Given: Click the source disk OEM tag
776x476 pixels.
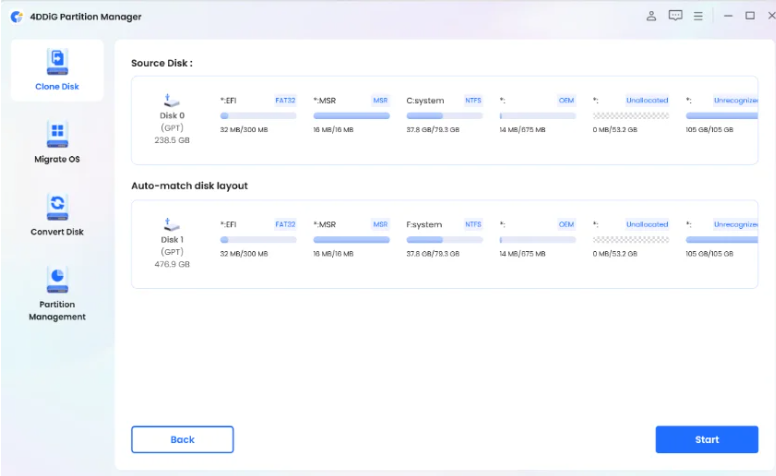Looking at the screenshot, I should click(566, 100).
